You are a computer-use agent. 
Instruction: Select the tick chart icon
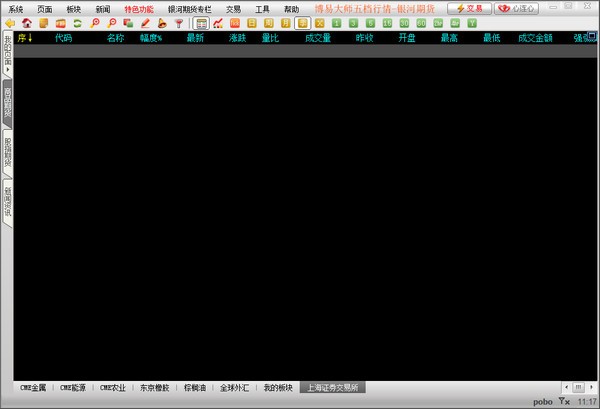[x=235, y=23]
